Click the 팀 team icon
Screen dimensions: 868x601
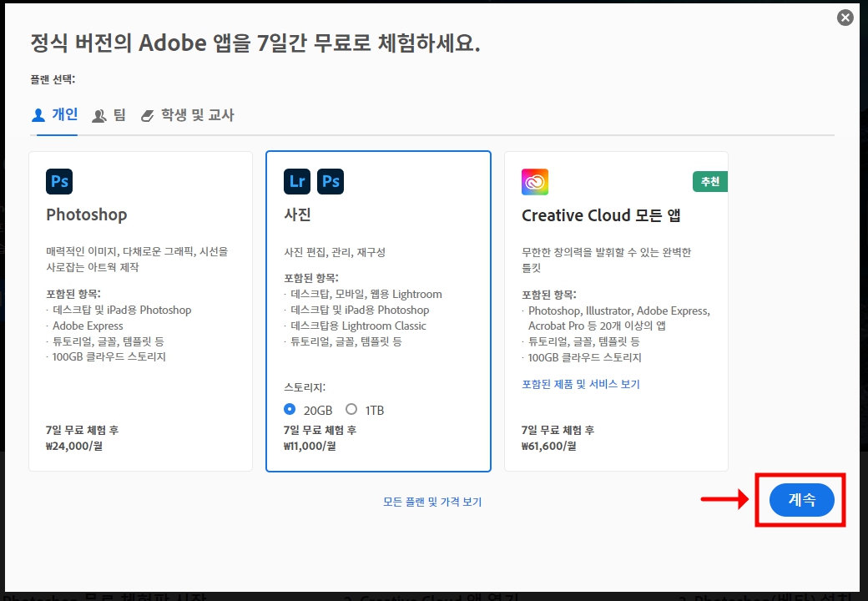pyautogui.click(x=99, y=116)
